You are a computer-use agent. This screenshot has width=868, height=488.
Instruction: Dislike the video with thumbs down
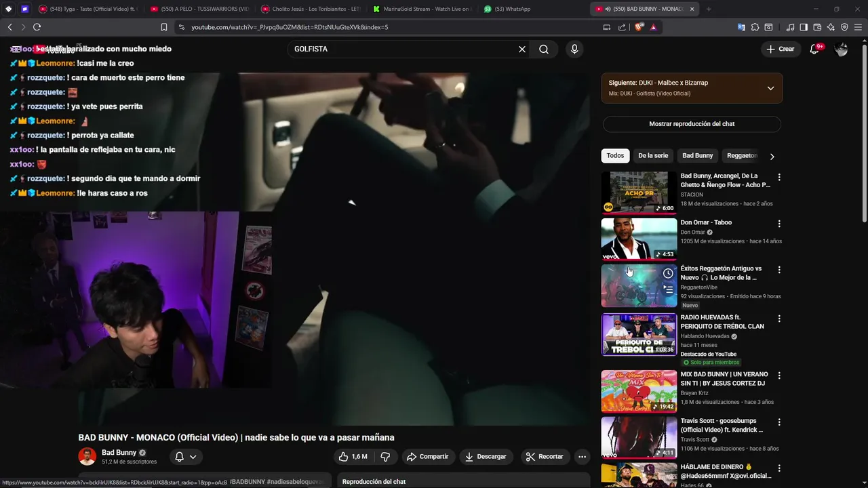385,457
